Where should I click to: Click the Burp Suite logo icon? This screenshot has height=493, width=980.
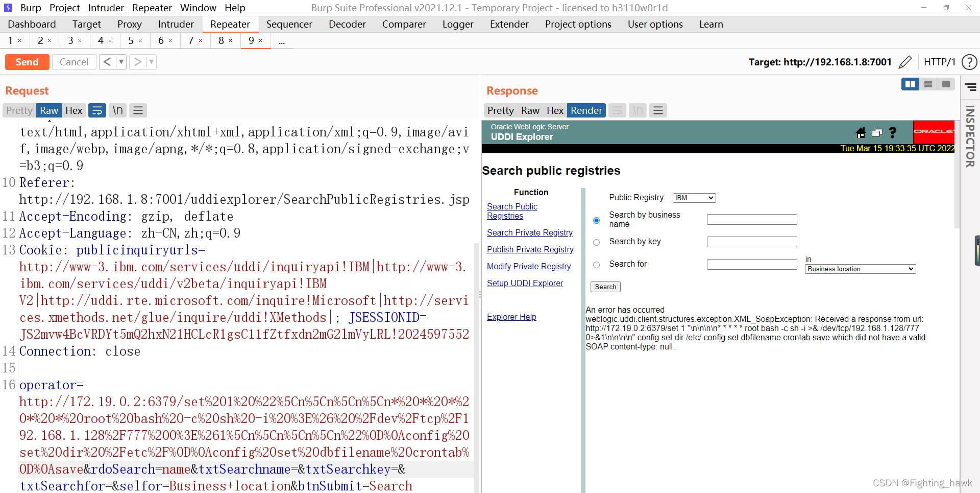tap(8, 8)
